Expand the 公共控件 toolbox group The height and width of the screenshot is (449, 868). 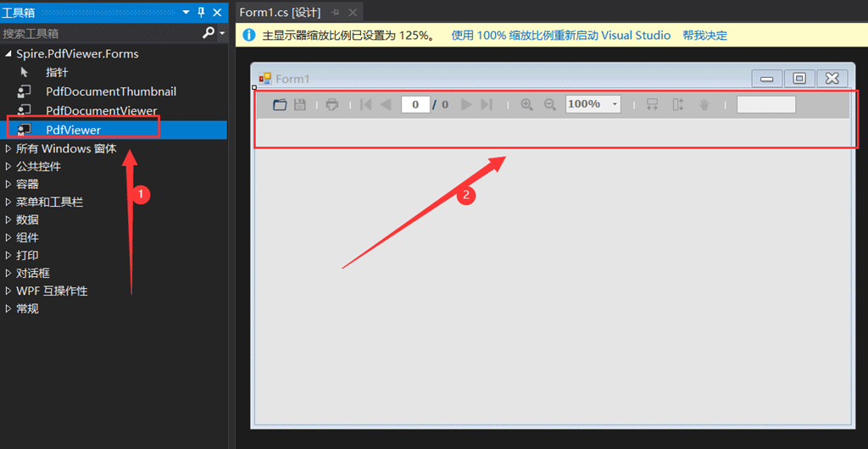[9, 167]
